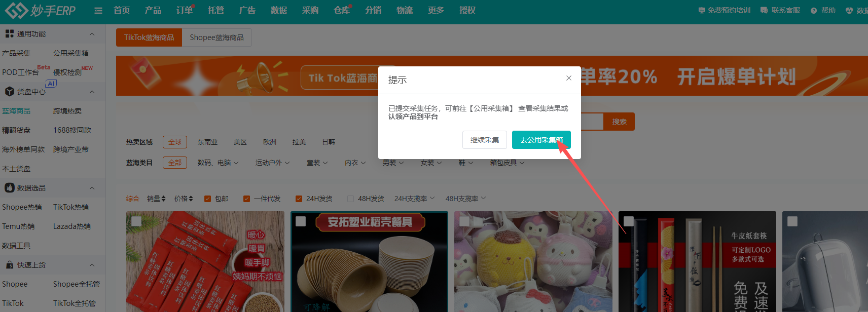Screen dimensions: 868x312
Task: Select 全球 hot-selling region
Action: tap(175, 142)
